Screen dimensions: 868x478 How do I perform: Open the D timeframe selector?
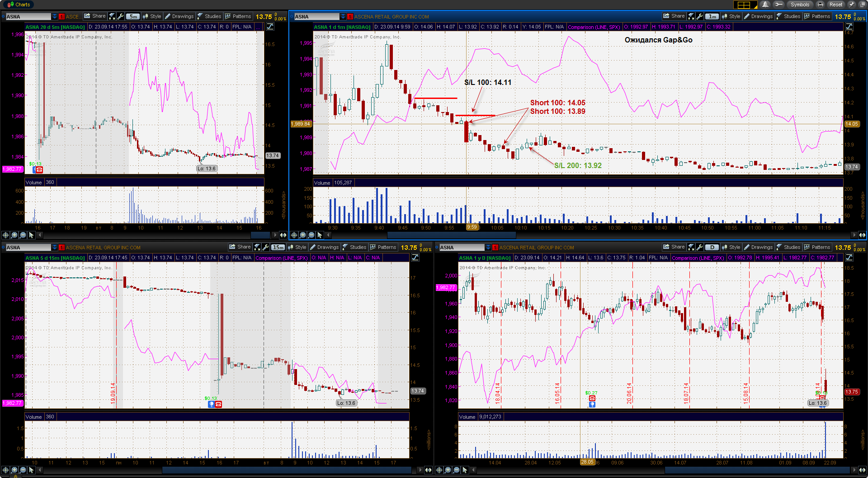[712, 247]
